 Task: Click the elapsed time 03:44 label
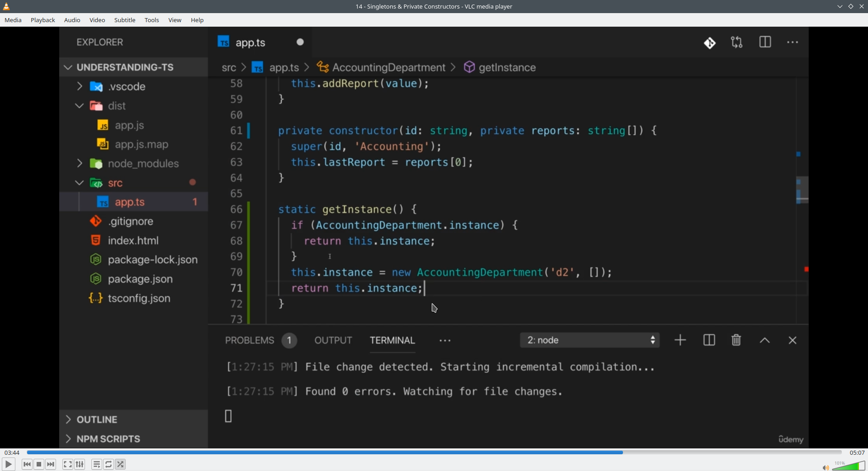click(12, 452)
